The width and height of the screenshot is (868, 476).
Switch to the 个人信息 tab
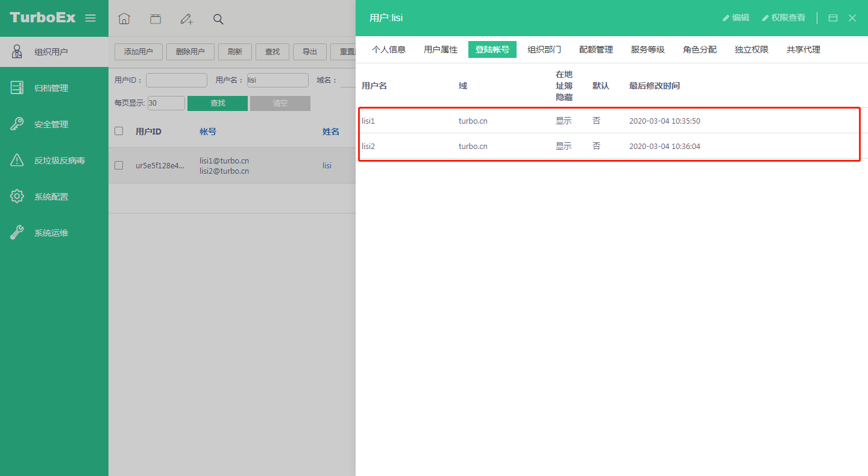389,49
